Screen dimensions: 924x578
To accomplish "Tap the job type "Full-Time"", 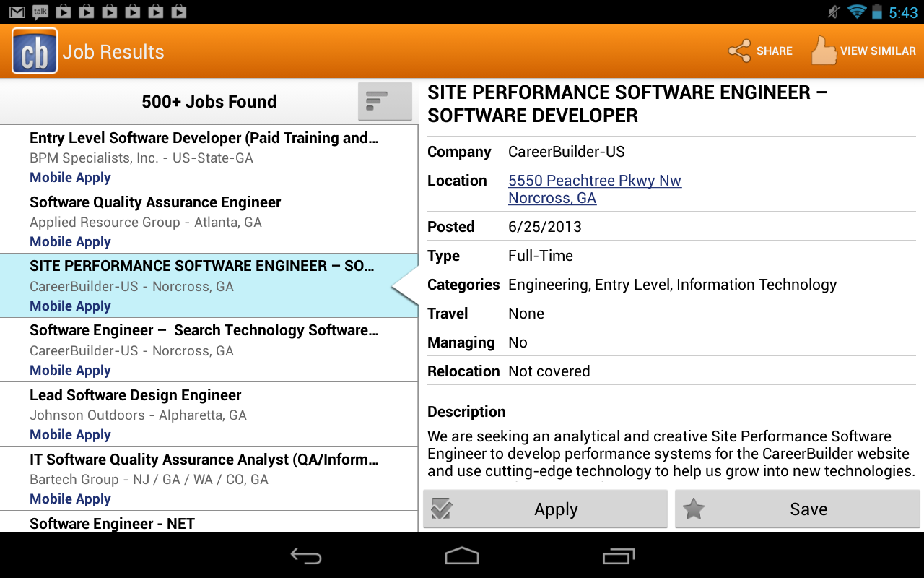I will point(541,256).
